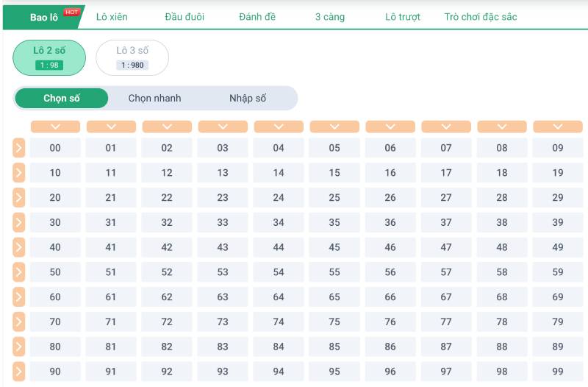The width and height of the screenshot is (588, 387).
Task: Click the Nhập số button
Action: pos(248,98)
